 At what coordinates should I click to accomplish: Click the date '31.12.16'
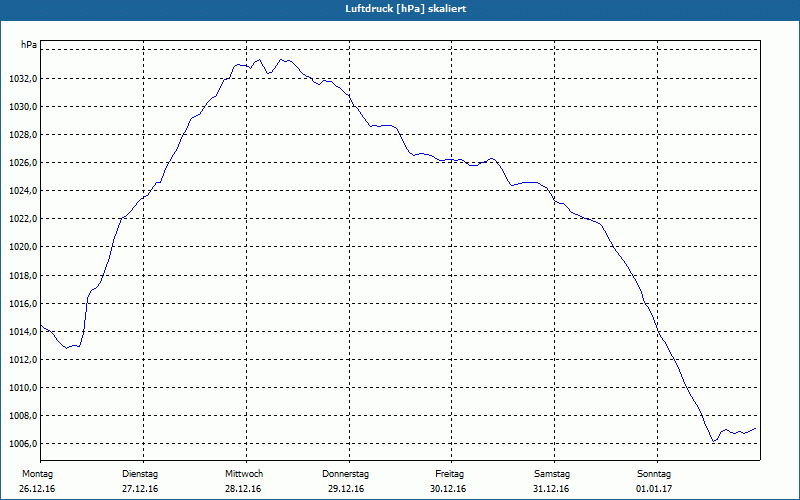click(x=551, y=489)
